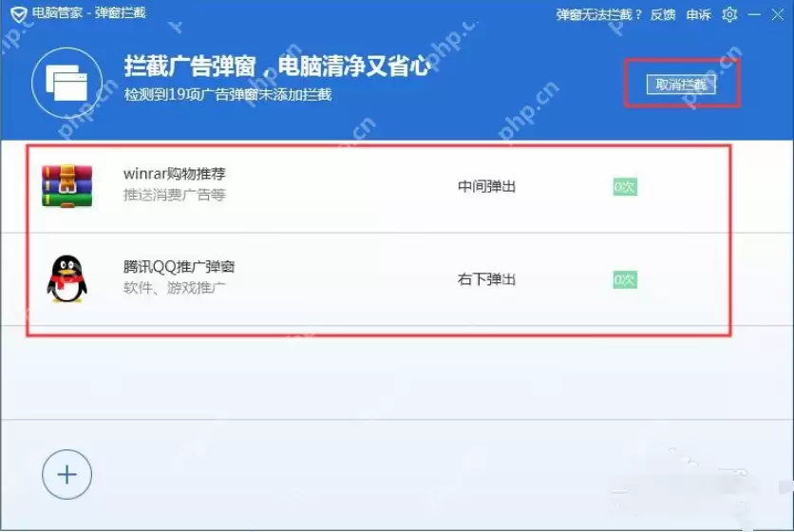Click the round plus add button

[x=66, y=474]
